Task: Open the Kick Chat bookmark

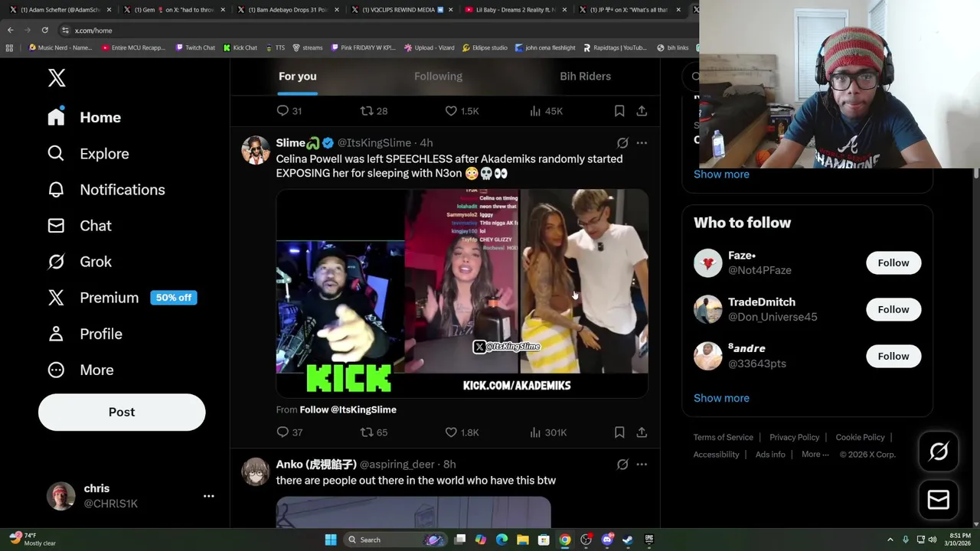Action: coord(240,47)
